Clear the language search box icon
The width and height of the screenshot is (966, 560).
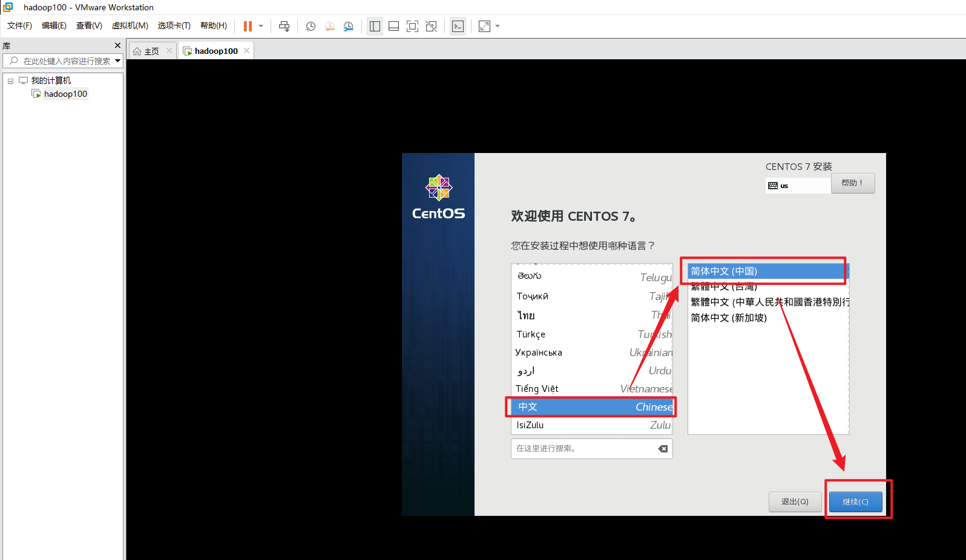(663, 449)
